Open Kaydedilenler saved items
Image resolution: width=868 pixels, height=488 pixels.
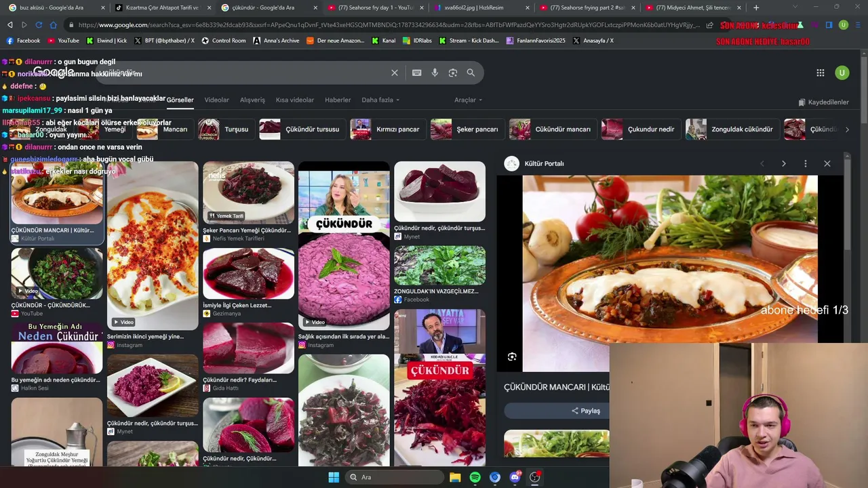point(823,102)
